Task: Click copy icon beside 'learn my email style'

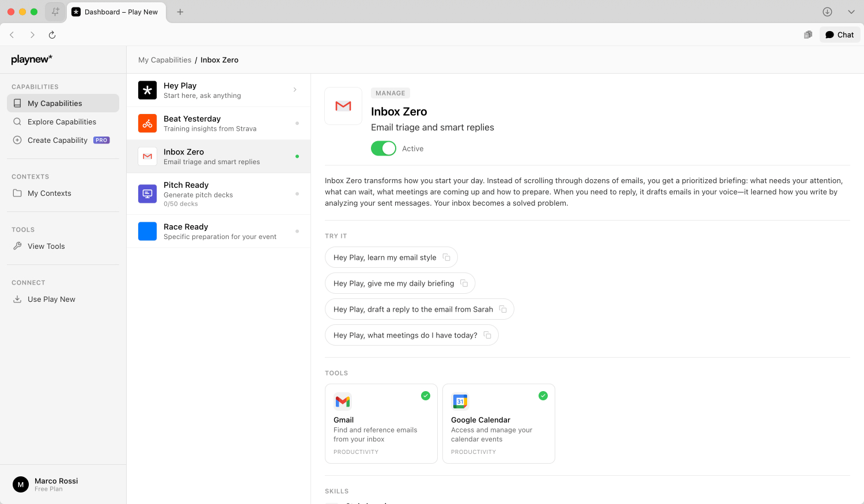Action: point(446,257)
